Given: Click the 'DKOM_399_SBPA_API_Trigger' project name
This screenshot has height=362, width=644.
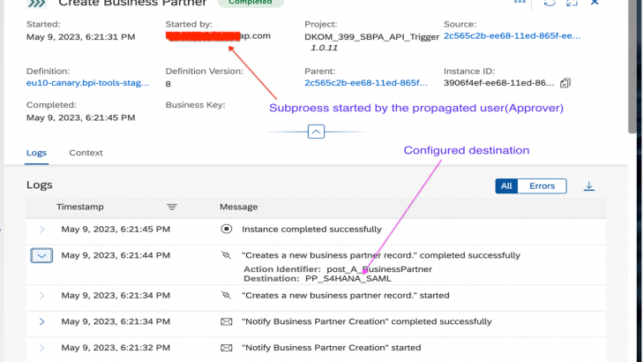Looking at the screenshot, I should point(371,36).
